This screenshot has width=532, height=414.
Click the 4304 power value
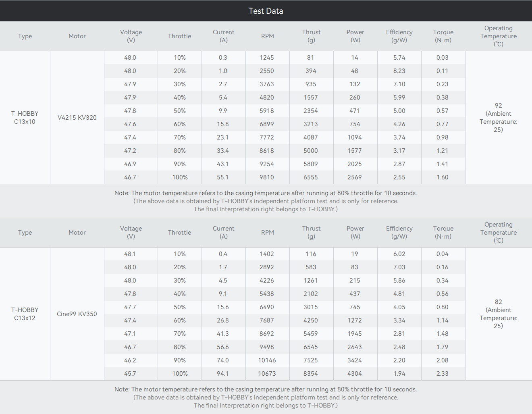click(355, 374)
